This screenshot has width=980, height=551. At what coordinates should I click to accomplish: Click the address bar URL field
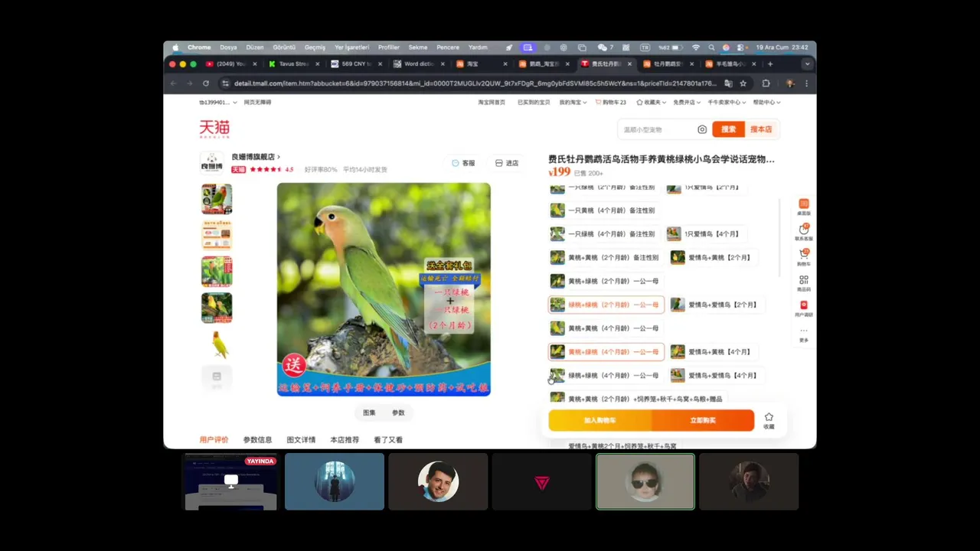tap(475, 83)
